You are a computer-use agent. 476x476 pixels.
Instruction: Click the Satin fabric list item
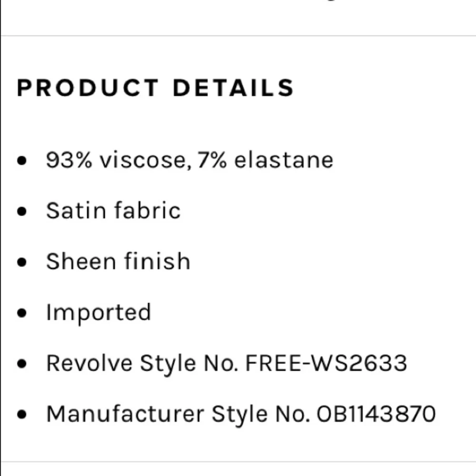coord(113,210)
